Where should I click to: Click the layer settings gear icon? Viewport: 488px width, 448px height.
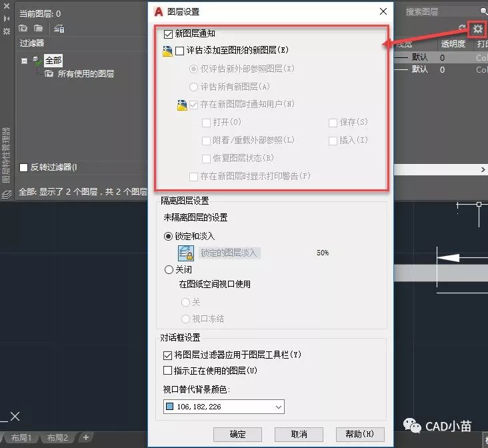click(477, 29)
